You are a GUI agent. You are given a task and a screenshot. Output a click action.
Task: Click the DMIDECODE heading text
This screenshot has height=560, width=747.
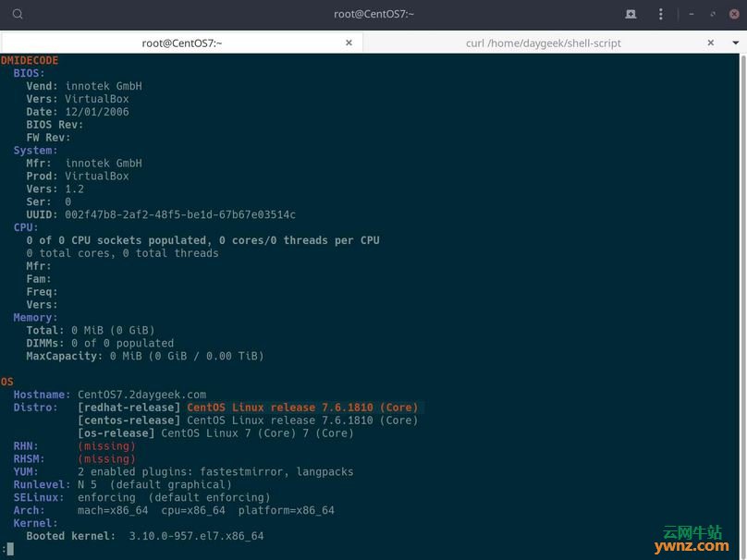click(30, 60)
